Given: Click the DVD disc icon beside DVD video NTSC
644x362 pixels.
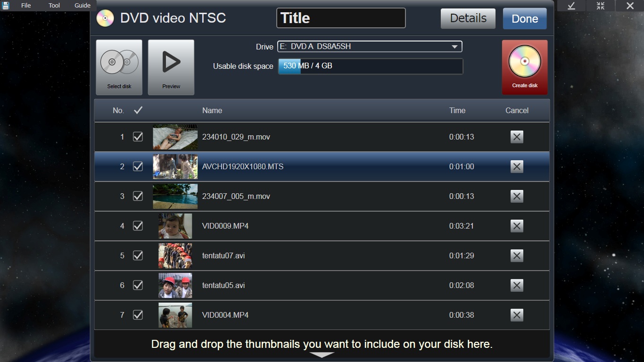Looking at the screenshot, I should tap(105, 18).
